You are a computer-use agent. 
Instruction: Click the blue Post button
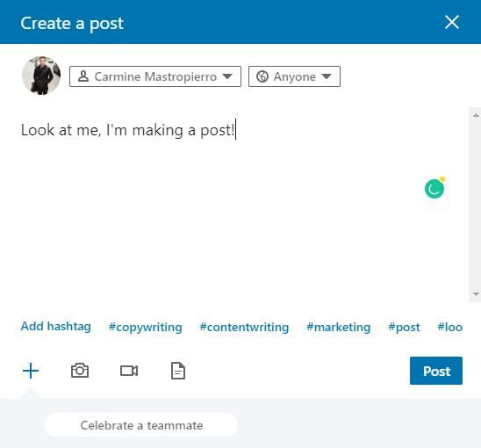click(x=436, y=371)
